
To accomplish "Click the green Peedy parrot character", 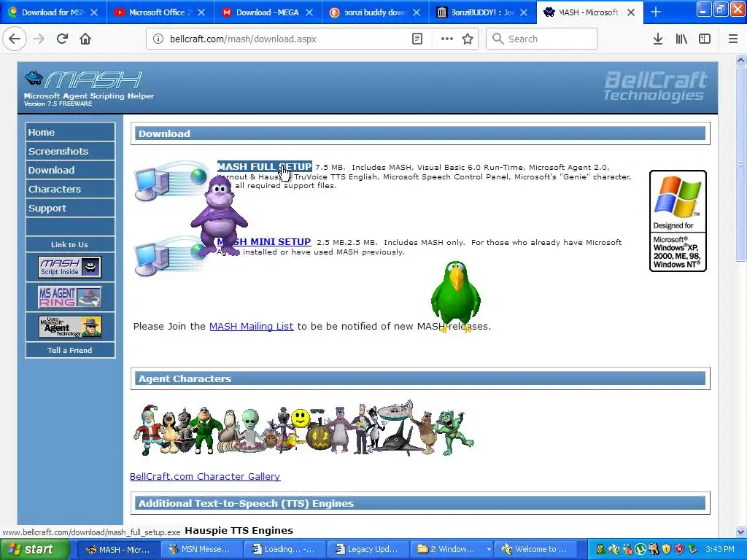I will click(455, 296).
